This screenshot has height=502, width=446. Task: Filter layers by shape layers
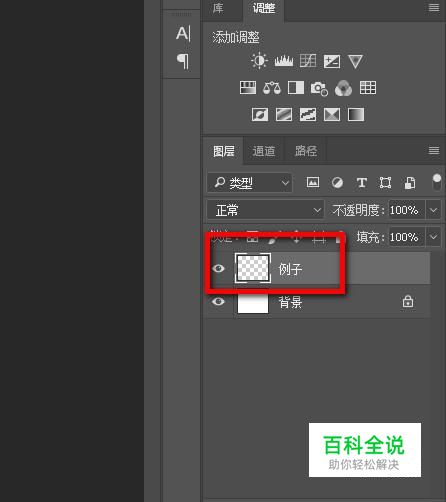point(385,183)
